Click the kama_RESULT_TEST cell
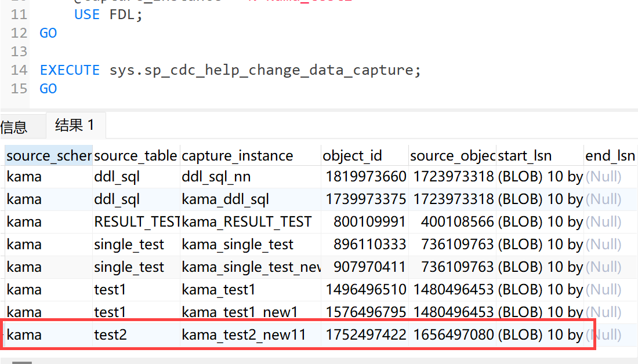The height and width of the screenshot is (364, 638). 246,221
